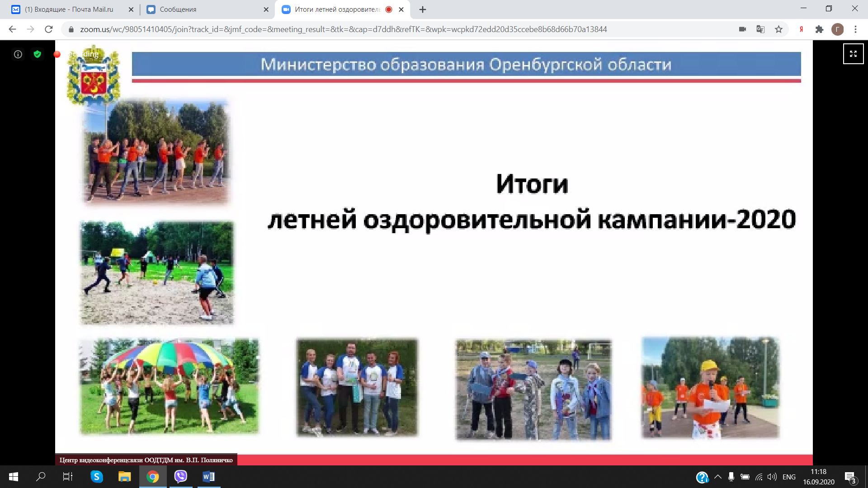868x488 pixels.
Task: Click the slide photo of the orange-shirt dancers
Action: tap(157, 152)
